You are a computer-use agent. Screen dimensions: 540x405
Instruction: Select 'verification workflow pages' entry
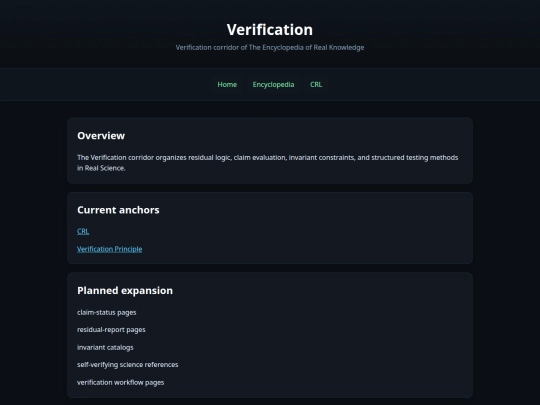(x=121, y=382)
